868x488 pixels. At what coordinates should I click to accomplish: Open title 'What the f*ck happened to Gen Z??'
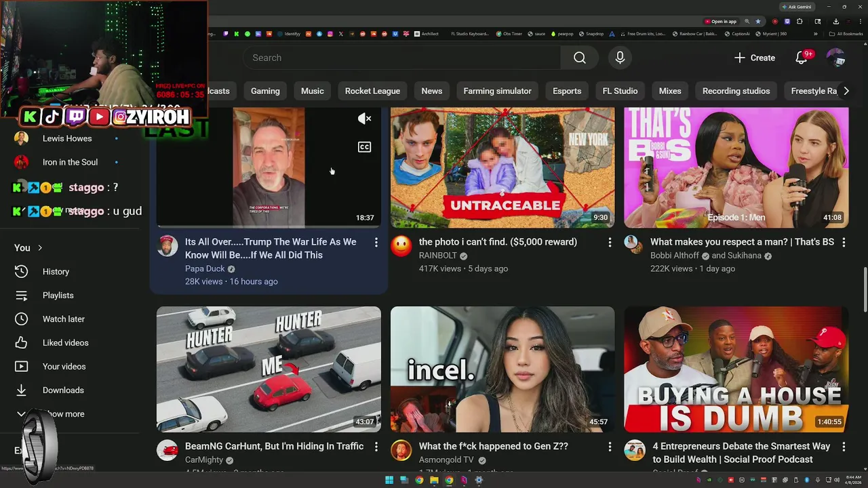[494, 446]
